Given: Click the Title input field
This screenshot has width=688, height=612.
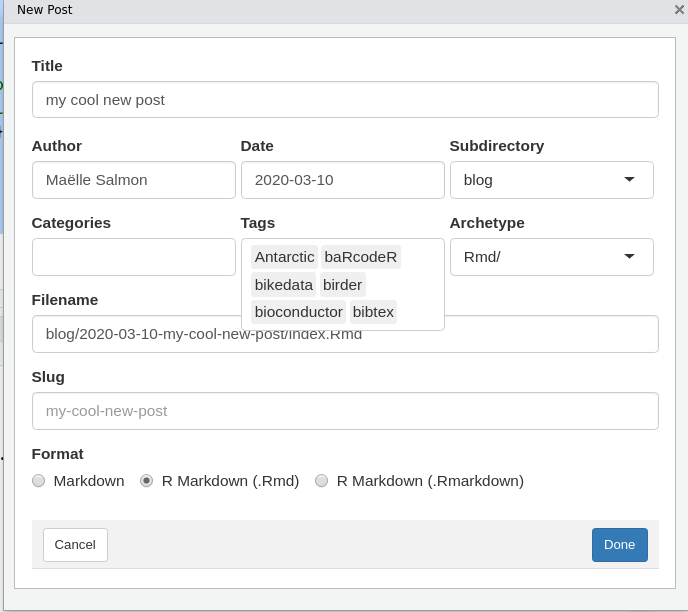Looking at the screenshot, I should click(345, 100).
